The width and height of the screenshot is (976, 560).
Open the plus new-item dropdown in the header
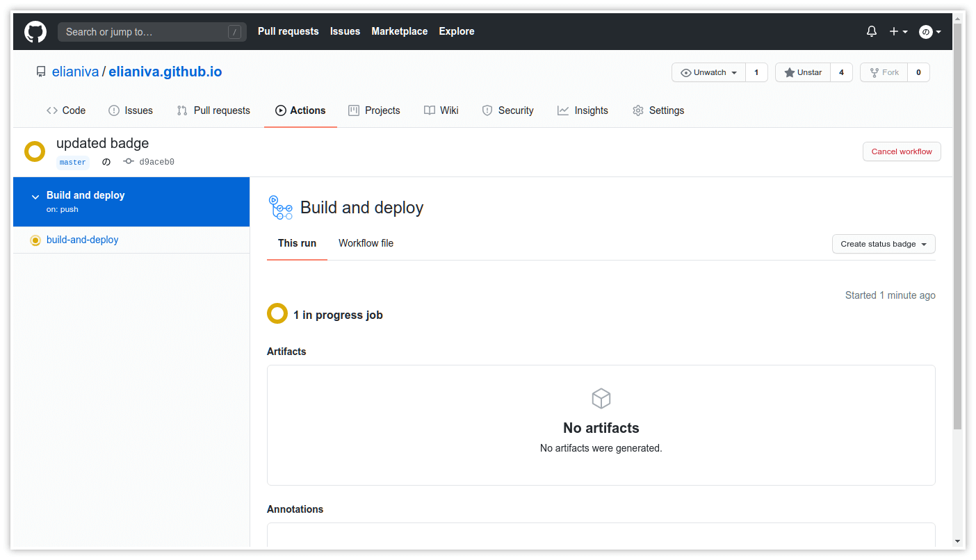tap(898, 31)
